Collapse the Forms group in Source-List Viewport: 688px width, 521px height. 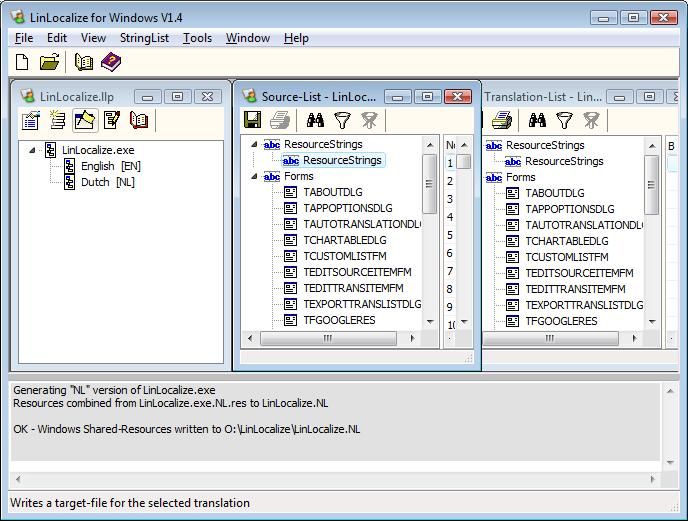[x=254, y=176]
